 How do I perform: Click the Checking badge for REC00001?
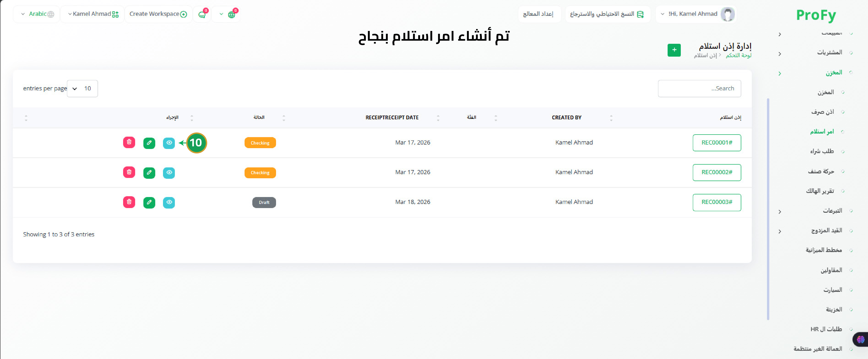pyautogui.click(x=260, y=143)
